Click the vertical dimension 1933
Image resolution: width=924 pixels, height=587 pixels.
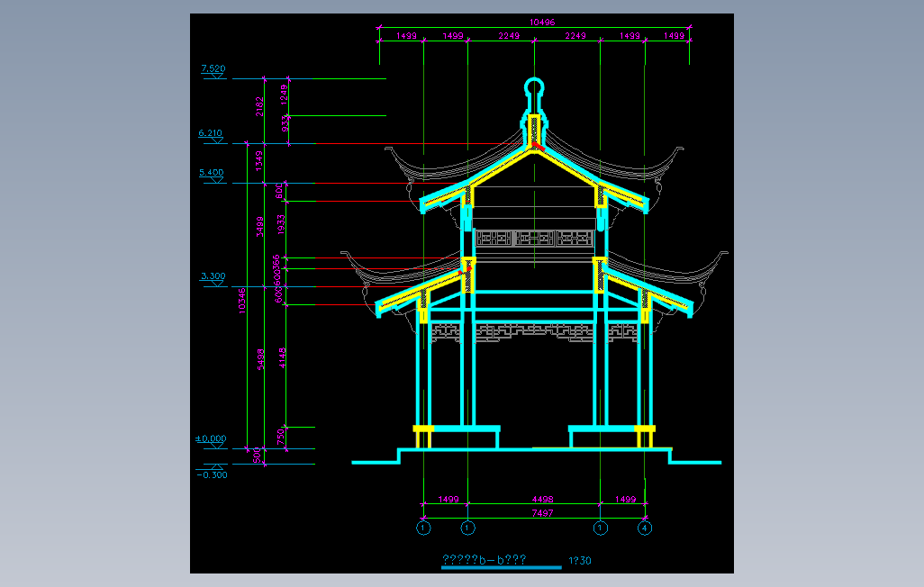pos(281,224)
